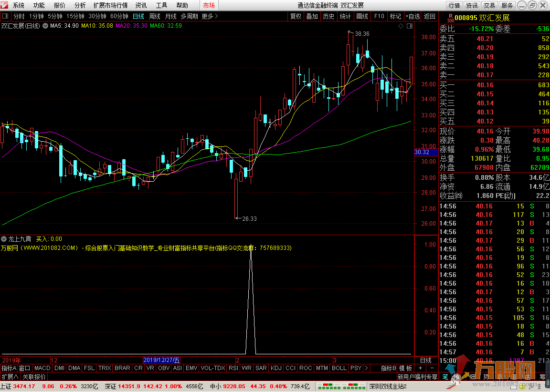
Task: Toggle the panel layout icon beside 分时
Action: click(x=5, y=16)
